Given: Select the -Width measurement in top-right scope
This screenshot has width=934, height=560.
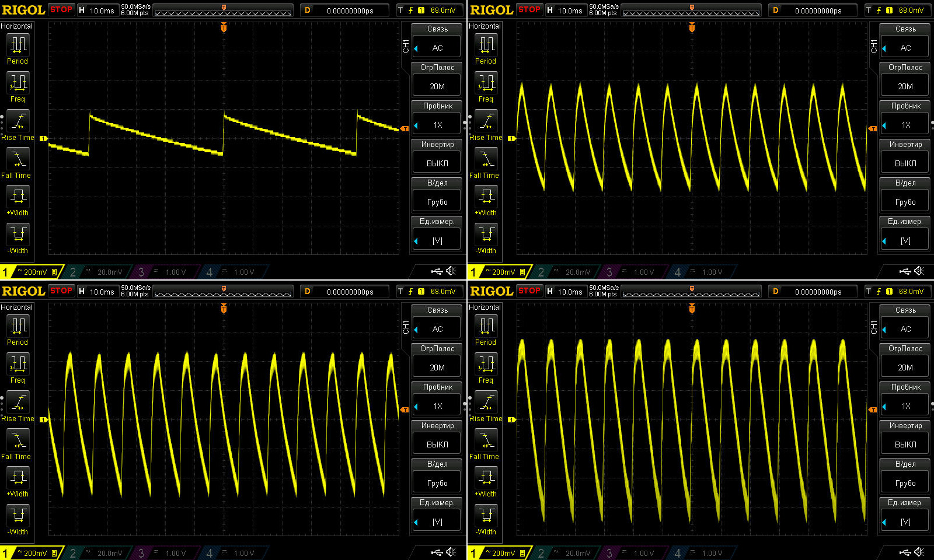Looking at the screenshot, I should (486, 235).
